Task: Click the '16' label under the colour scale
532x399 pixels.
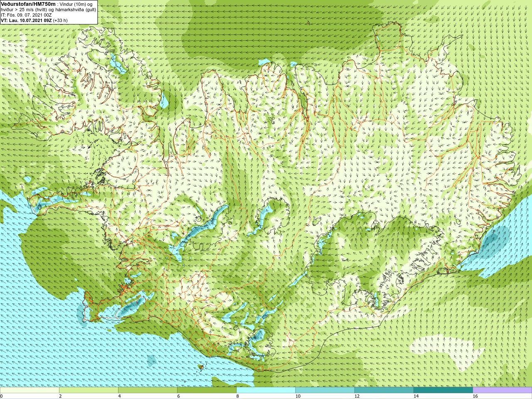Action: point(475,396)
